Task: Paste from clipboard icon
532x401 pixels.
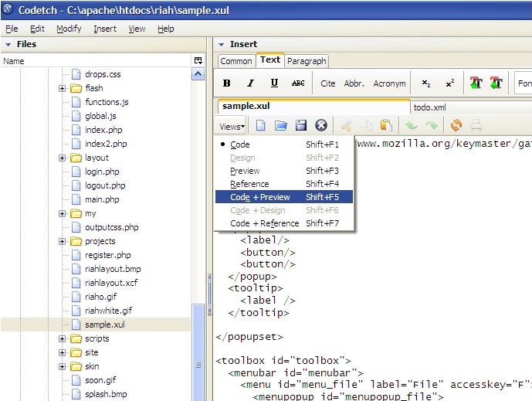Action: coord(386,126)
